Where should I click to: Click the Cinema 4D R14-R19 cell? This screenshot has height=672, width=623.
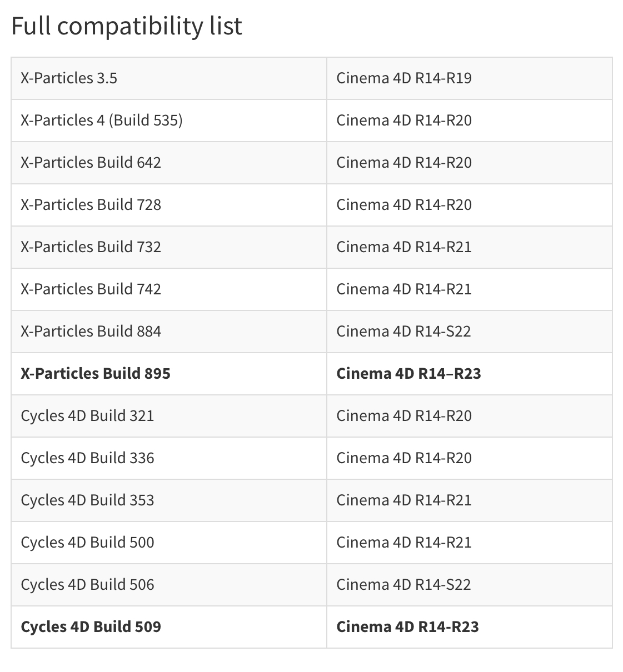pos(404,78)
